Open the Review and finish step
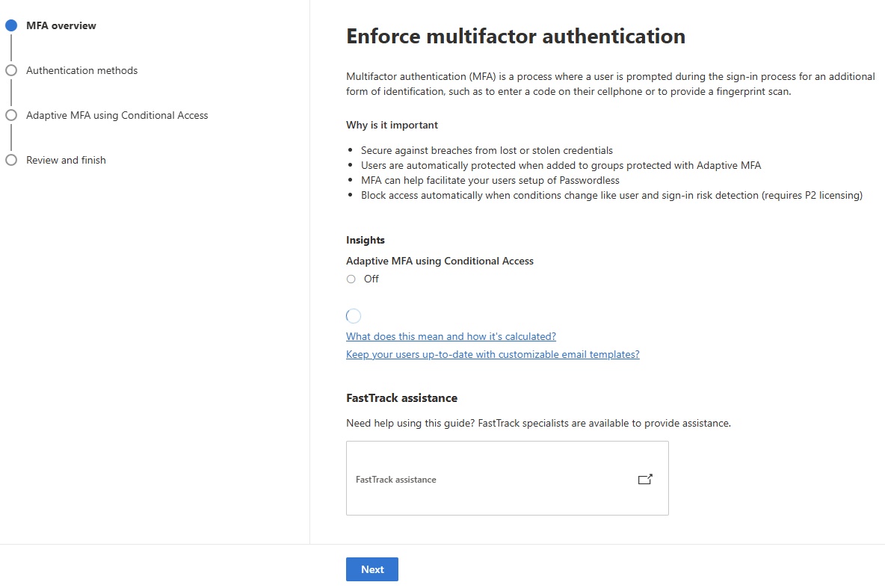Viewport: 885px width, 588px height. (67, 160)
